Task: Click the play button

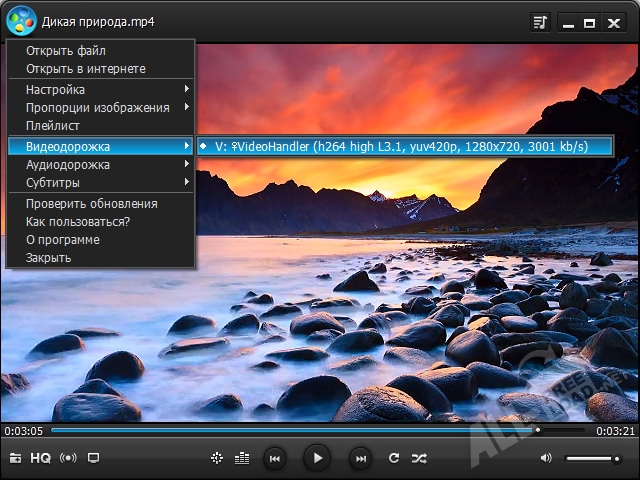Action: pyautogui.click(x=317, y=458)
